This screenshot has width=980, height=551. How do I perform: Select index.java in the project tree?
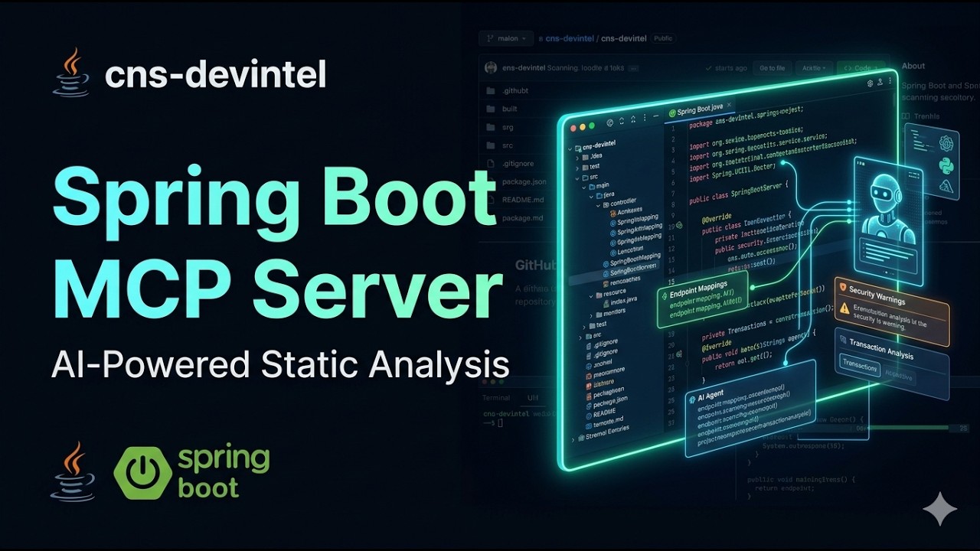coord(619,302)
